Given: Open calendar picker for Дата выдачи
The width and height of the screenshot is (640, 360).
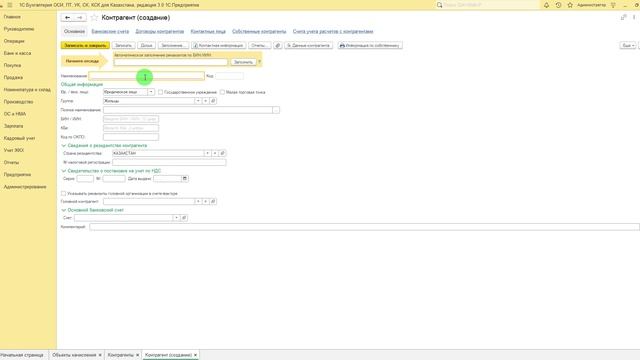Looking at the screenshot, I should click(x=185, y=179).
